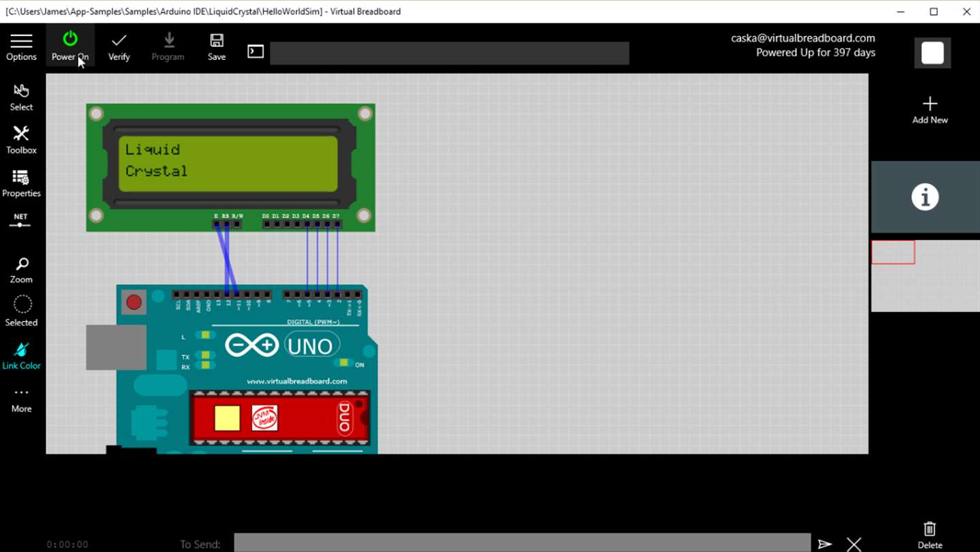
Task: Activate the NET wiring tool
Action: (x=20, y=221)
